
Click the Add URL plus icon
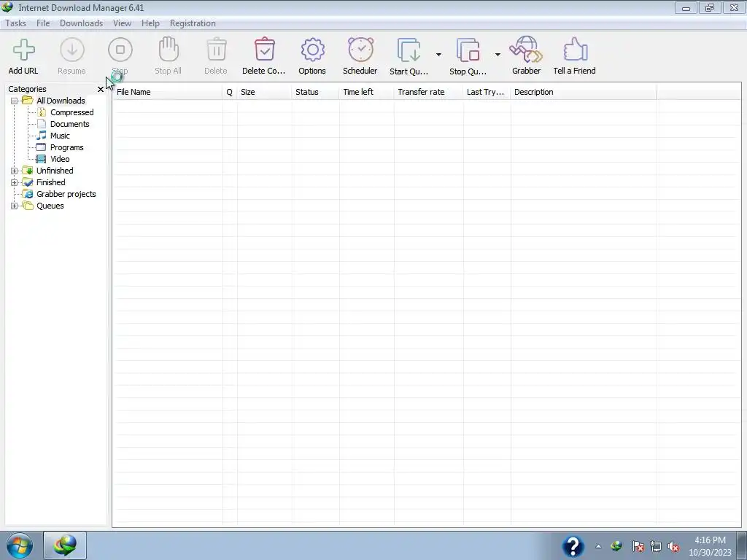point(23,50)
